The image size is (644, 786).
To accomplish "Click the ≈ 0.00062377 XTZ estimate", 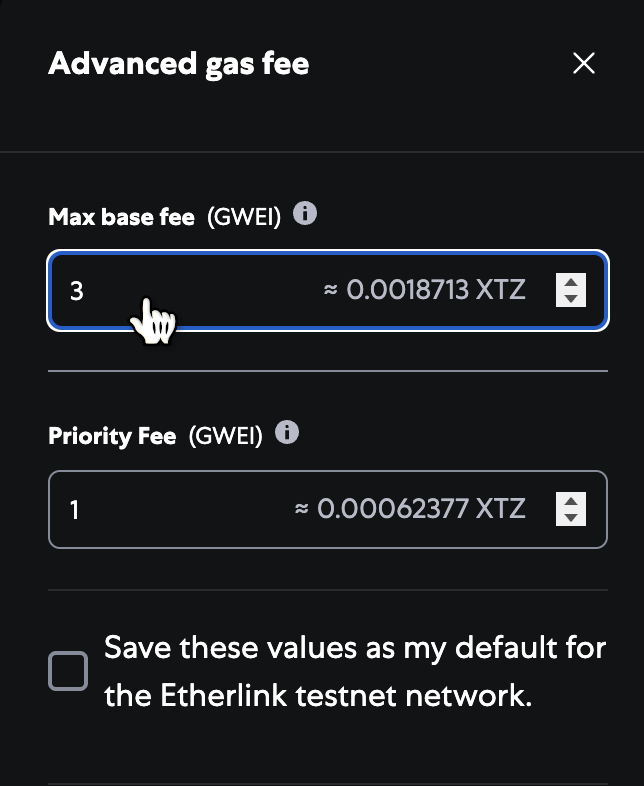I will [410, 510].
